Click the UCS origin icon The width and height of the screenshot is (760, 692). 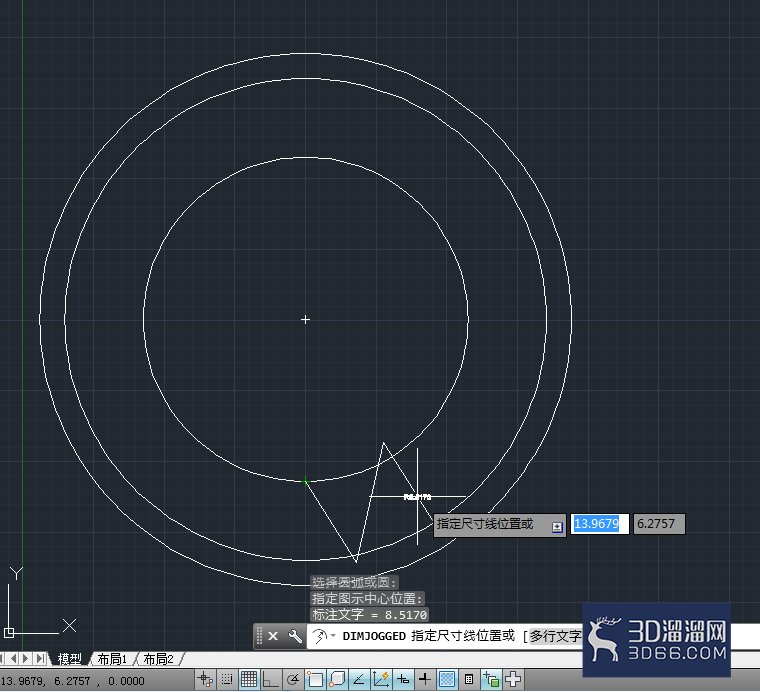pyautogui.click(x=9, y=632)
